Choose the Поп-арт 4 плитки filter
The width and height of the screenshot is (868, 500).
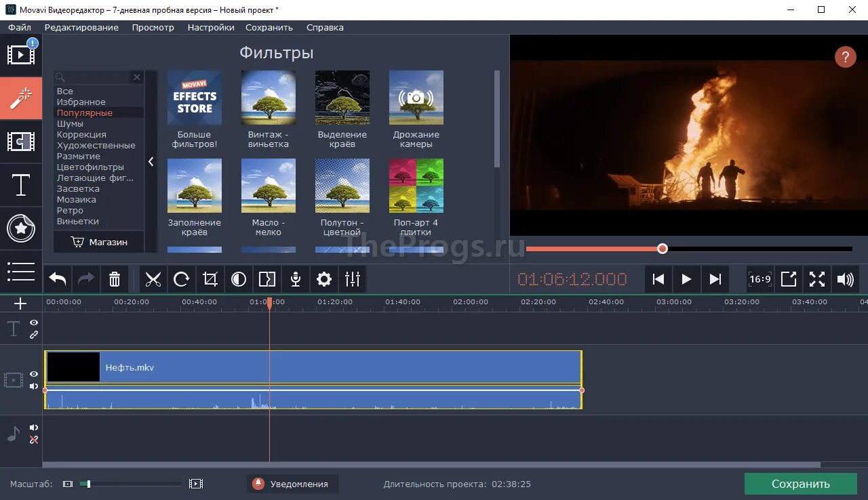click(416, 186)
